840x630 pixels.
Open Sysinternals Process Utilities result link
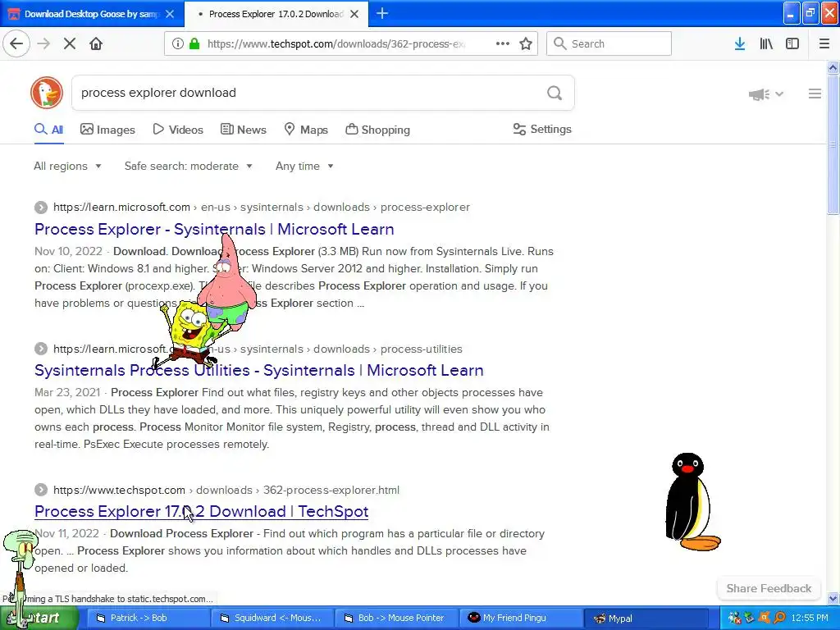258,370
